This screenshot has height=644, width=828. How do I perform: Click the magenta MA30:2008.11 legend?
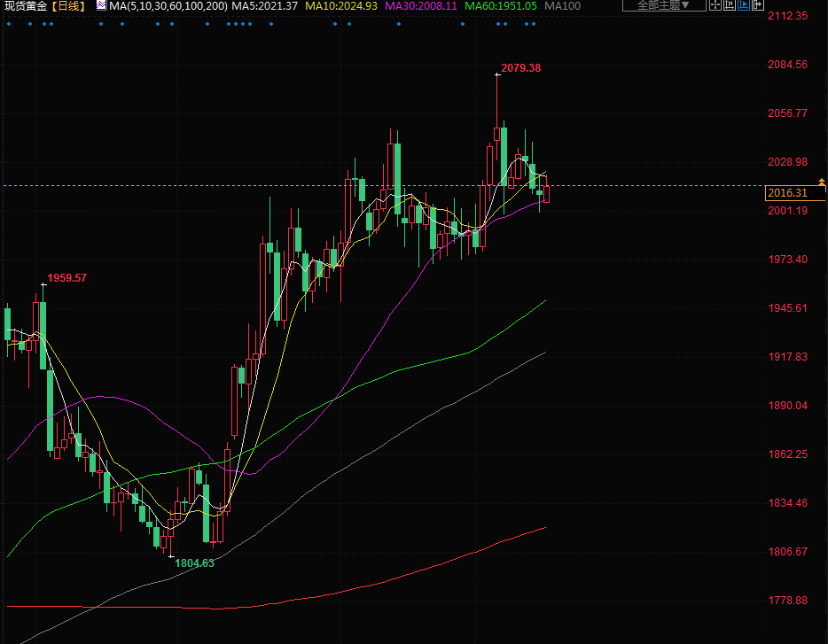(421, 6)
